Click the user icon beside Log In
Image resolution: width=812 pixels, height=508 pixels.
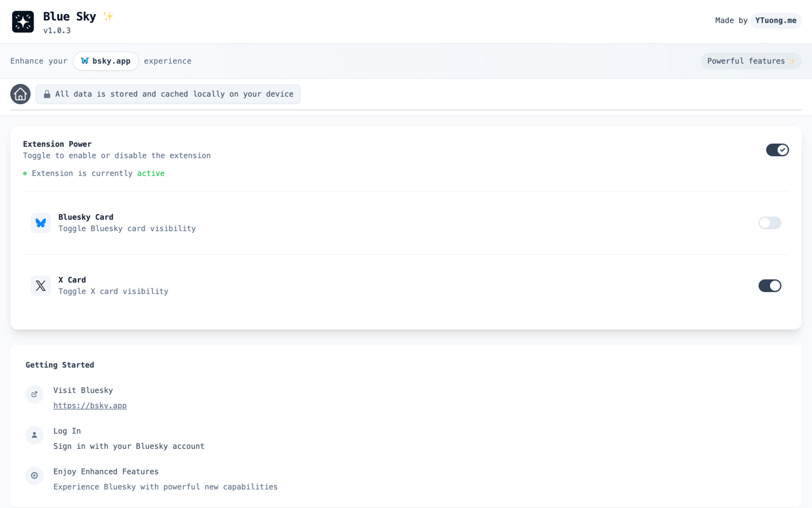tap(34, 435)
